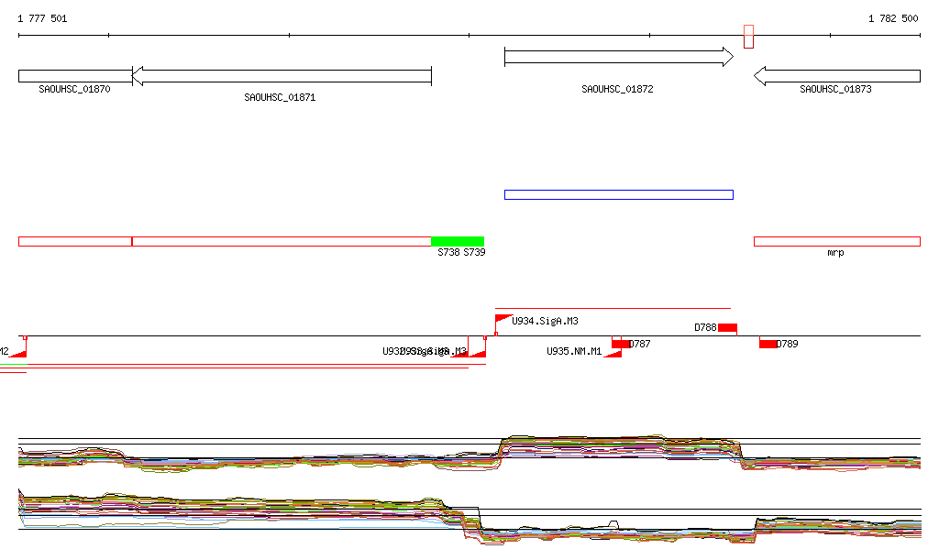
Task: Click the SAOUHSC_01872 text label
Action: [617, 90]
